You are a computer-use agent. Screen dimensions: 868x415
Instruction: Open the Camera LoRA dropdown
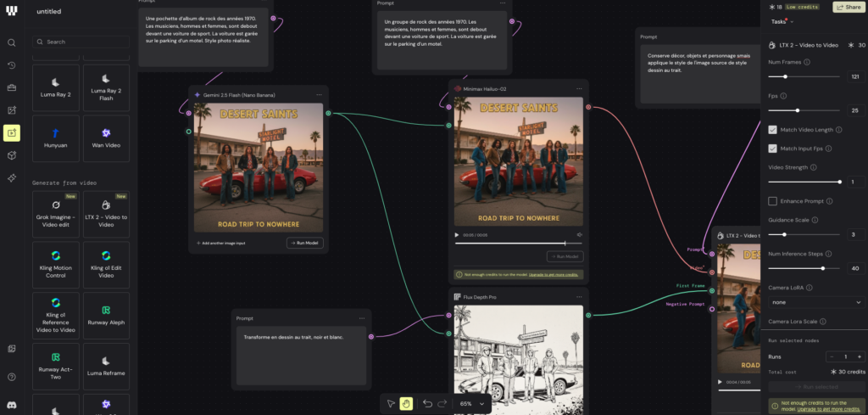click(816, 302)
